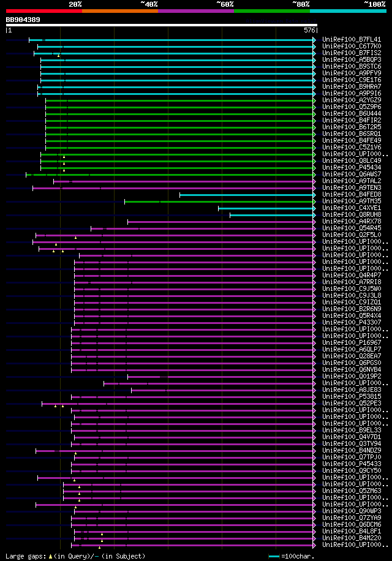Open hit UniRef100_C4XVE1
This screenshot has width=392, height=561.
pos(352,208)
